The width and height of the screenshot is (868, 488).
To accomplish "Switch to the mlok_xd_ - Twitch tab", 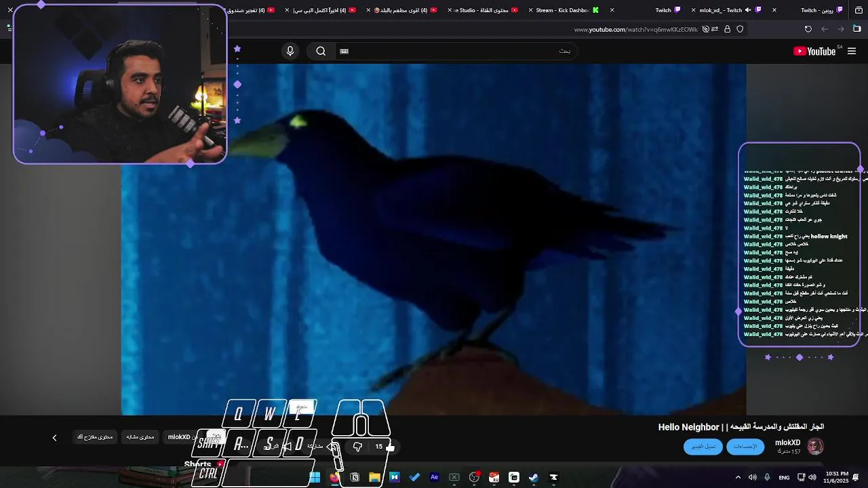I will click(727, 10).
